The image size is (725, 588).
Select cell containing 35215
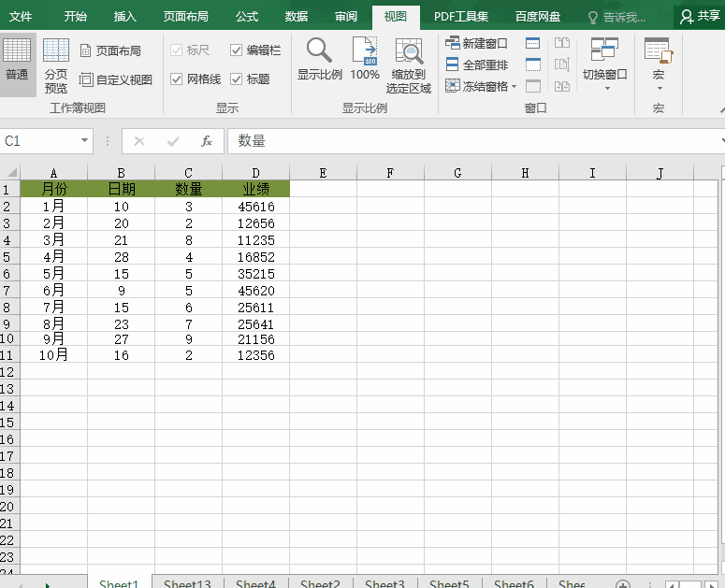pos(255,274)
